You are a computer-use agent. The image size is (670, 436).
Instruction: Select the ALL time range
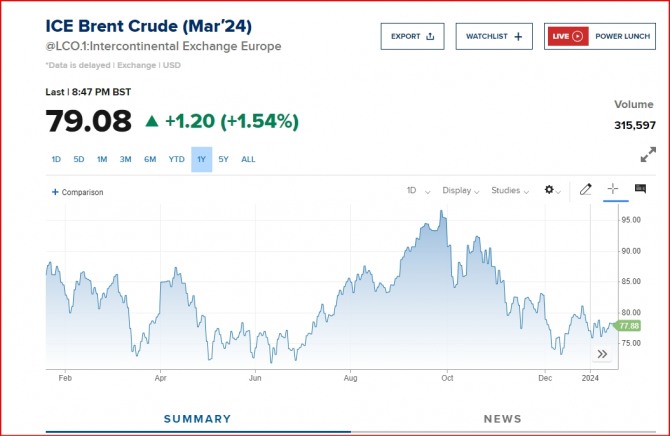tap(248, 159)
